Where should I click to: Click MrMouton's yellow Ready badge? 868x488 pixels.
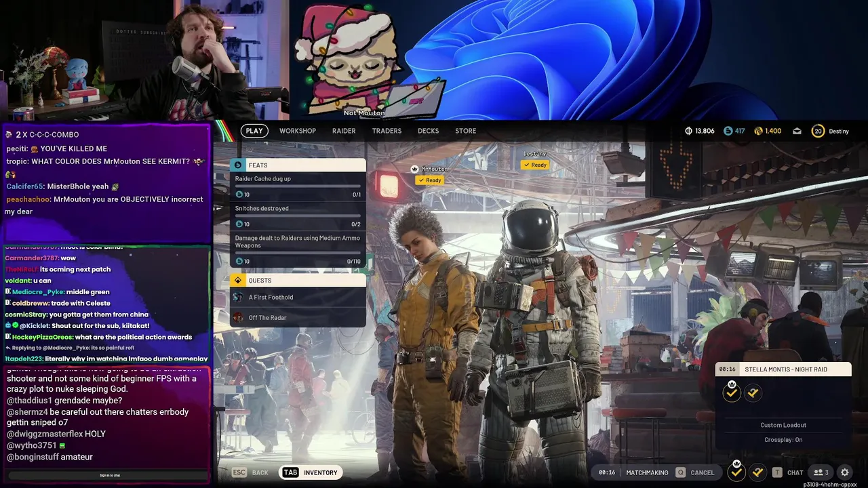point(430,180)
